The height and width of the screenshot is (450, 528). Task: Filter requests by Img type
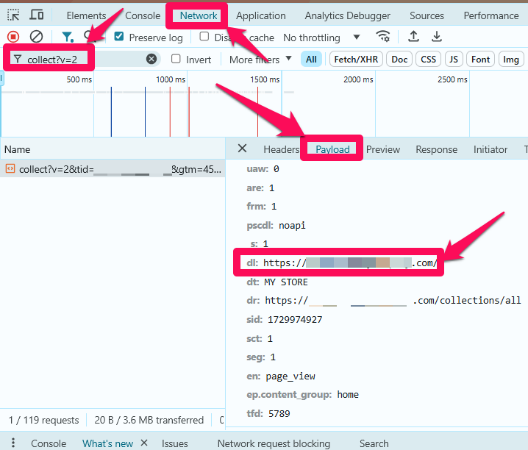[511, 59]
